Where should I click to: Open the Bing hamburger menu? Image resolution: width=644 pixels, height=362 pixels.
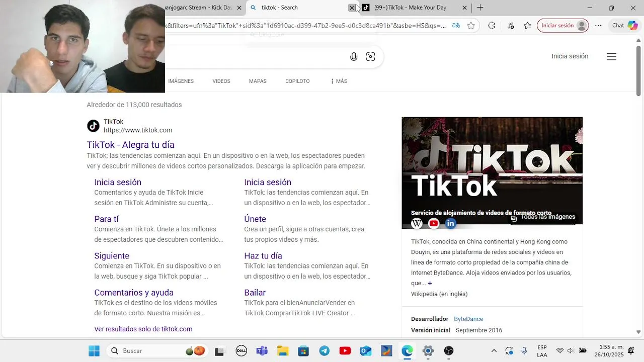coord(611,57)
